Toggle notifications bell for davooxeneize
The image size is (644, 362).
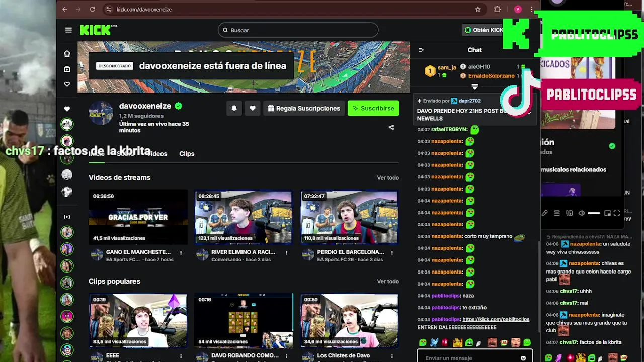(234, 108)
